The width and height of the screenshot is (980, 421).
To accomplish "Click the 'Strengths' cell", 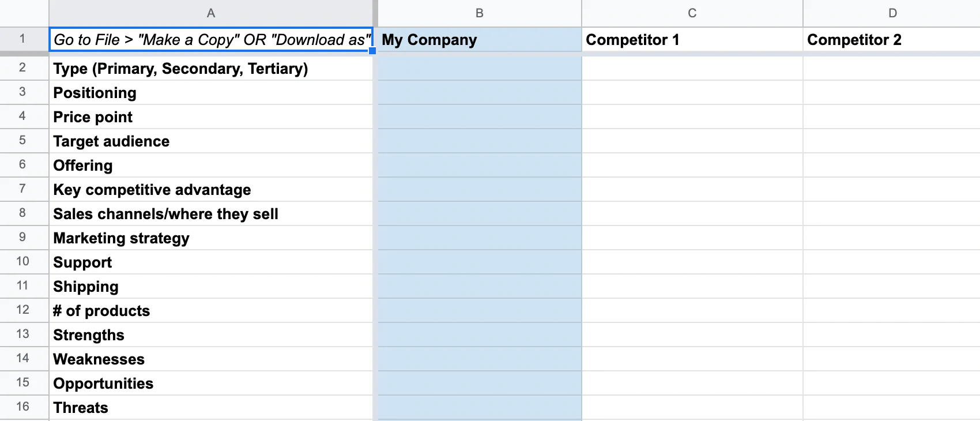I will coord(211,335).
